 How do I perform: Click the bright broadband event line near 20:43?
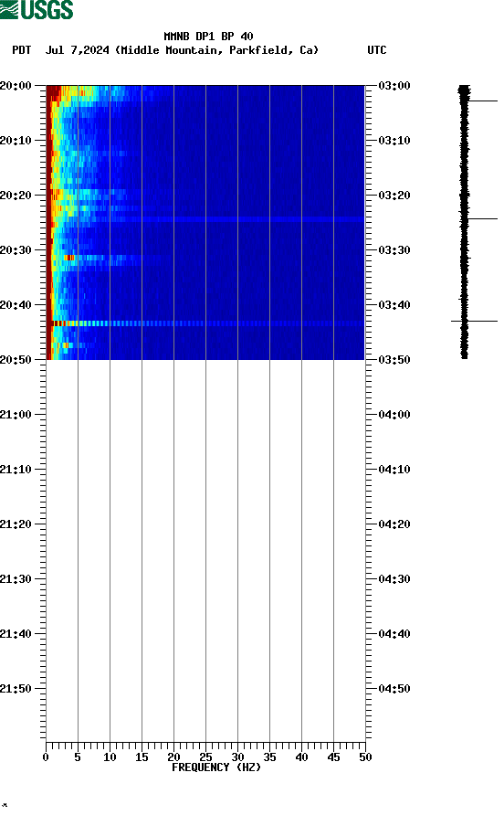click(205, 323)
